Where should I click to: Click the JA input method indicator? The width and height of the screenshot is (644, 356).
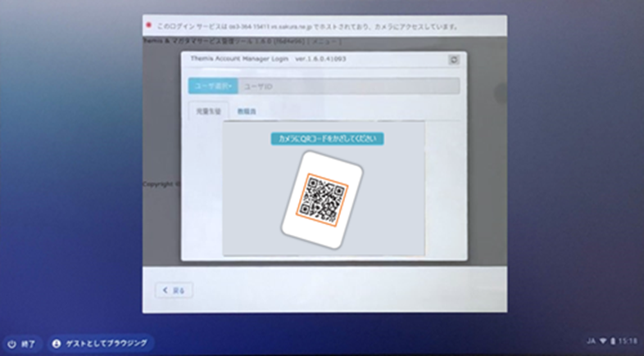pos(592,340)
